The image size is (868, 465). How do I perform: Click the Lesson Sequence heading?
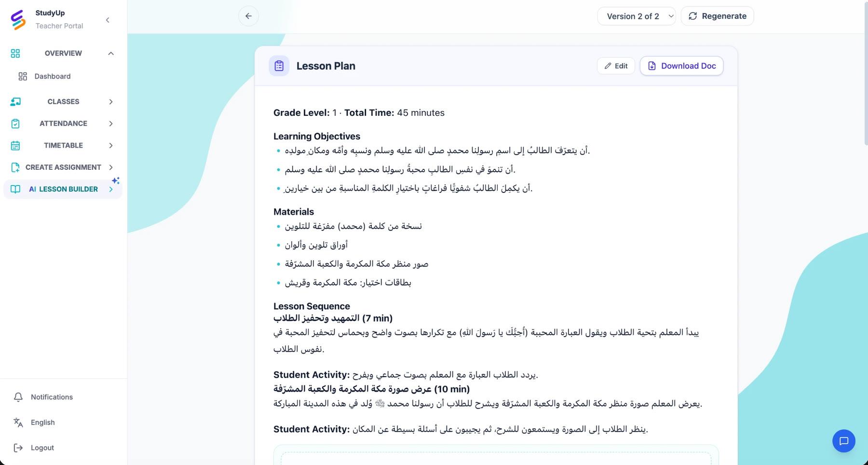tap(312, 306)
